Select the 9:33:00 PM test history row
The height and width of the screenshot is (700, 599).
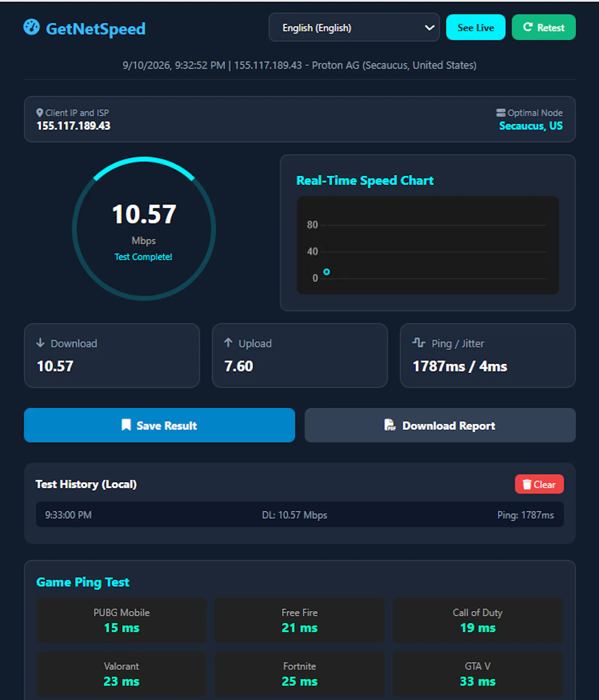[299, 515]
